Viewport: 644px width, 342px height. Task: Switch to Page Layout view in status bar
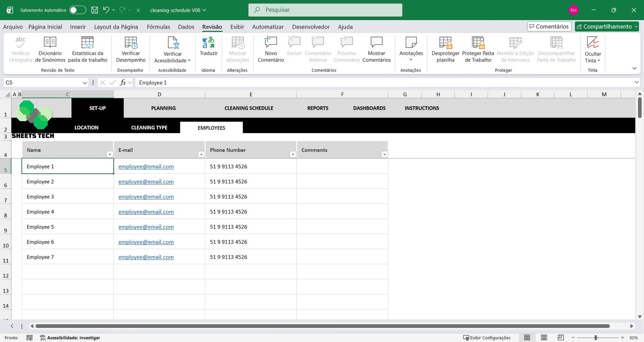(544, 338)
